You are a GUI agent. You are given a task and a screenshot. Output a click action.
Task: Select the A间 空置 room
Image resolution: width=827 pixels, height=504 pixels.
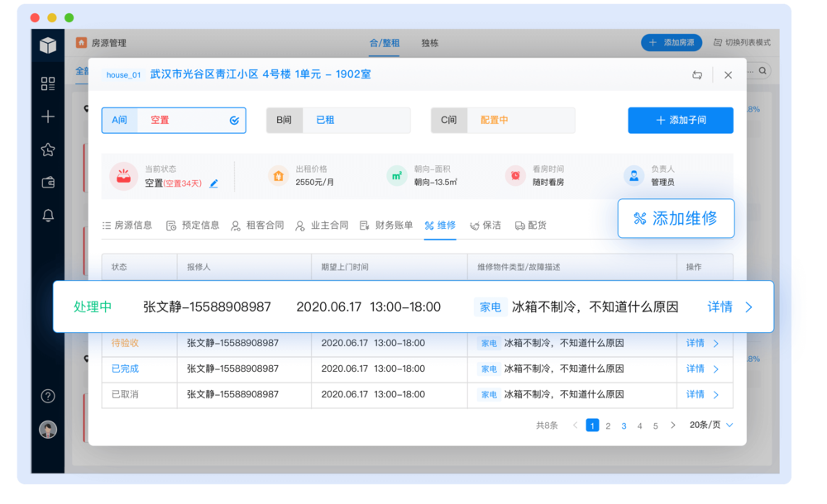(x=174, y=120)
